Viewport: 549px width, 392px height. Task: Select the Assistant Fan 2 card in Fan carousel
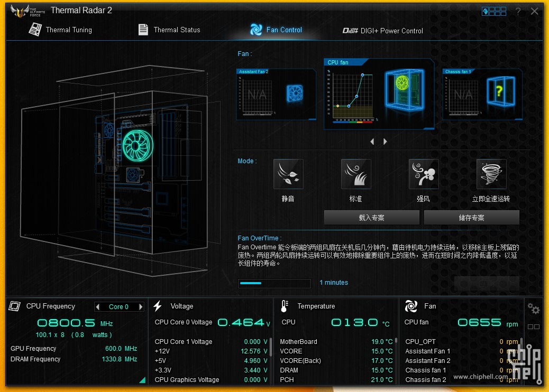click(x=277, y=95)
